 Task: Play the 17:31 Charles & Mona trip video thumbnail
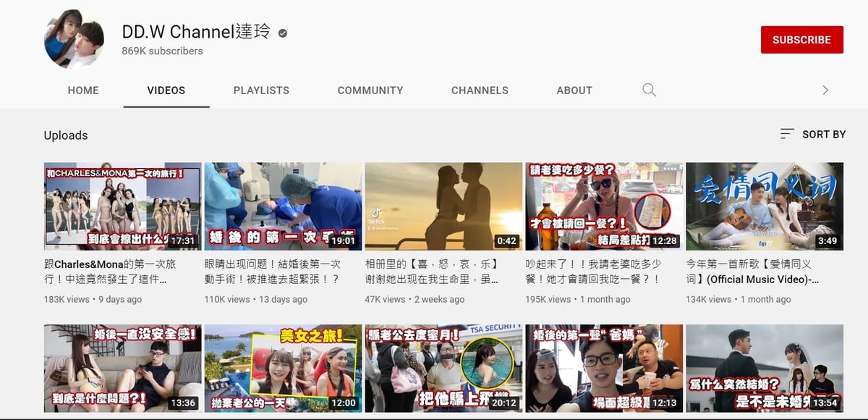pos(122,206)
